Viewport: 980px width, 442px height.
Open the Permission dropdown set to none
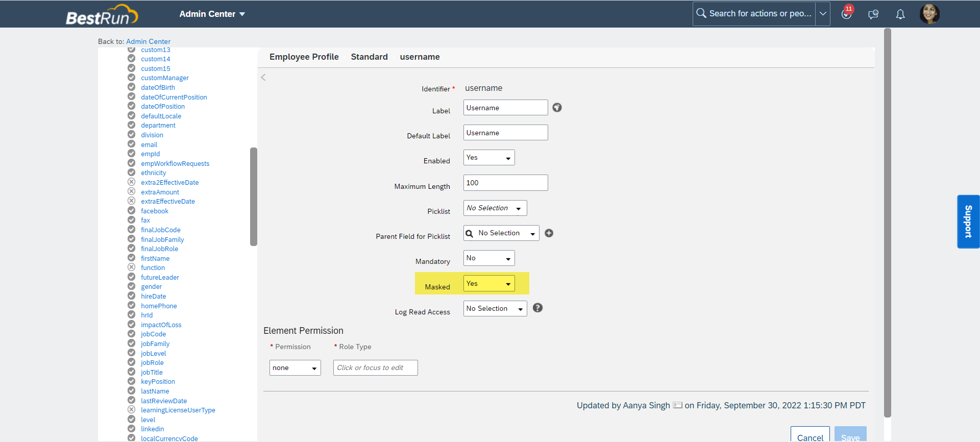[295, 367]
